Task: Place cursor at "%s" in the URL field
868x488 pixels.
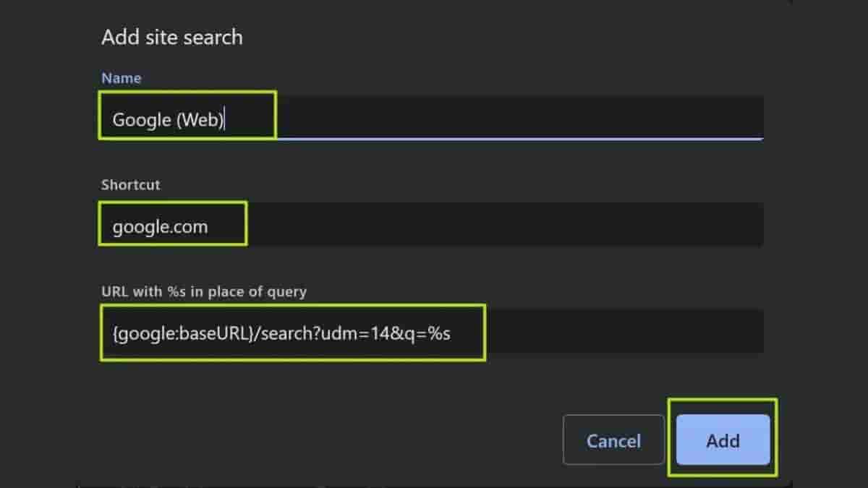Action: [438, 333]
